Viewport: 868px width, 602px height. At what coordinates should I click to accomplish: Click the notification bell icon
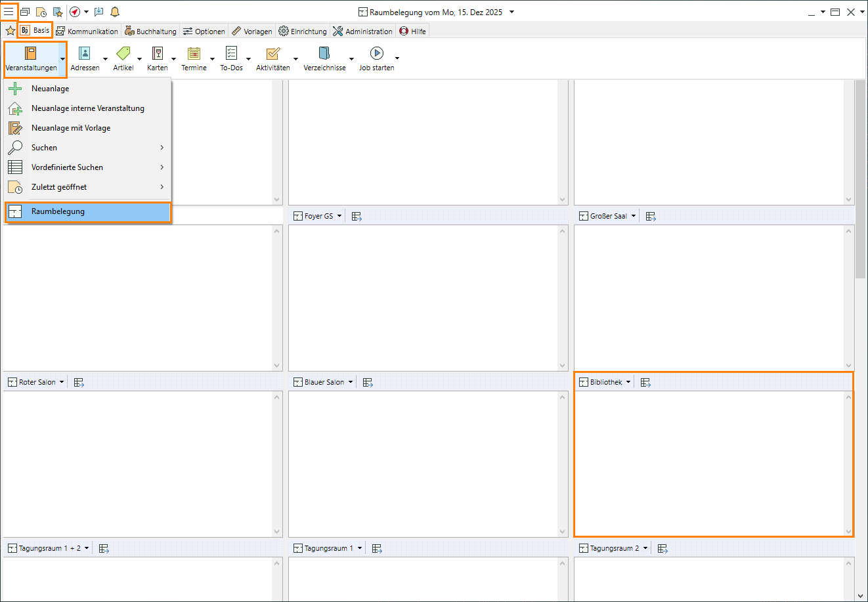pos(115,12)
